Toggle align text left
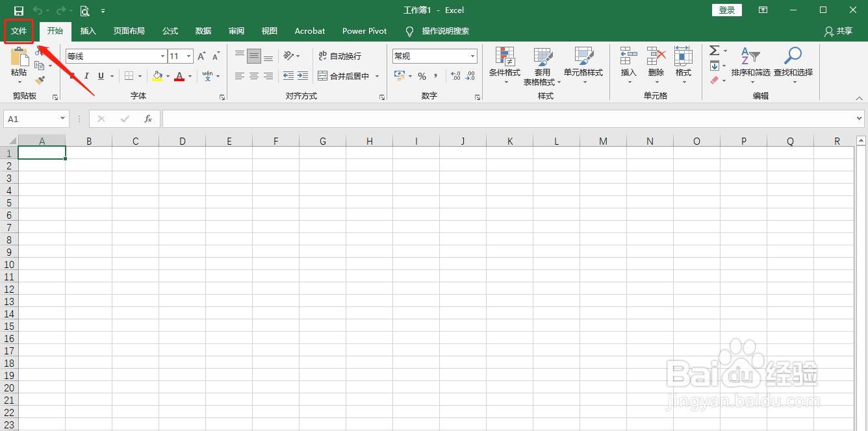The width and height of the screenshot is (868, 431). click(x=240, y=76)
